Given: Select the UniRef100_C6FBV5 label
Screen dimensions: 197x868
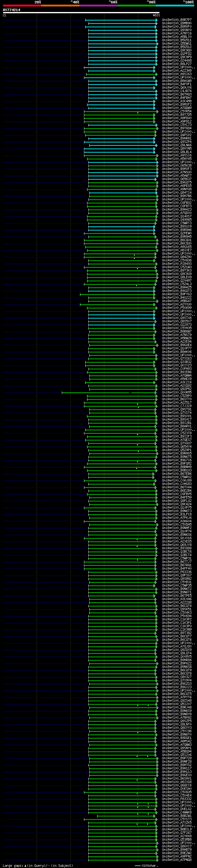Looking at the screenshot, I should click(177, 494).
